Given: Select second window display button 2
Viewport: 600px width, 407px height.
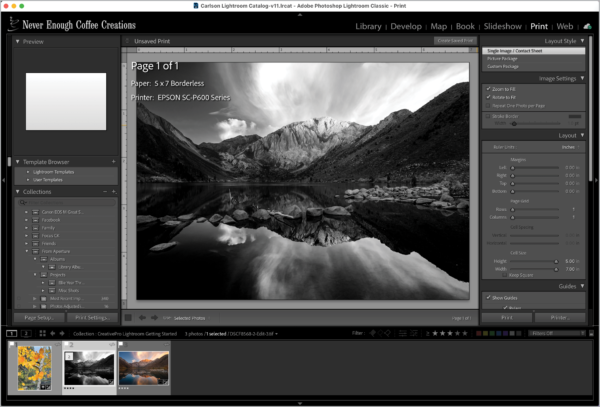Looking at the screenshot, I should (x=26, y=334).
